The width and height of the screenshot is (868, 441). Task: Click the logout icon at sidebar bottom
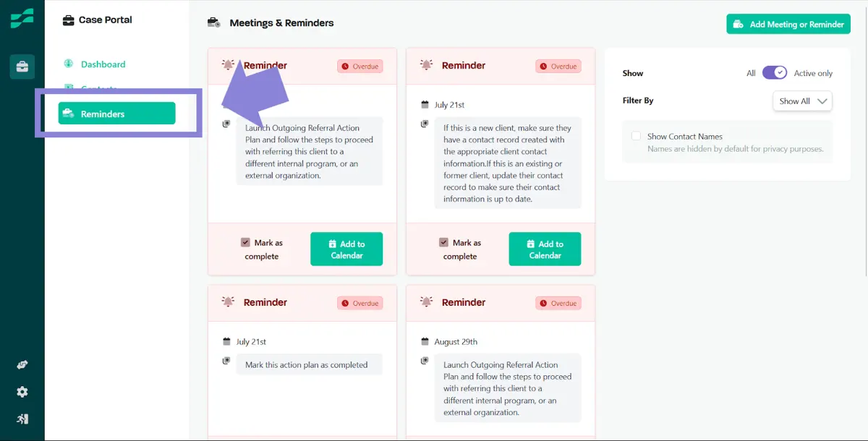(x=22, y=419)
